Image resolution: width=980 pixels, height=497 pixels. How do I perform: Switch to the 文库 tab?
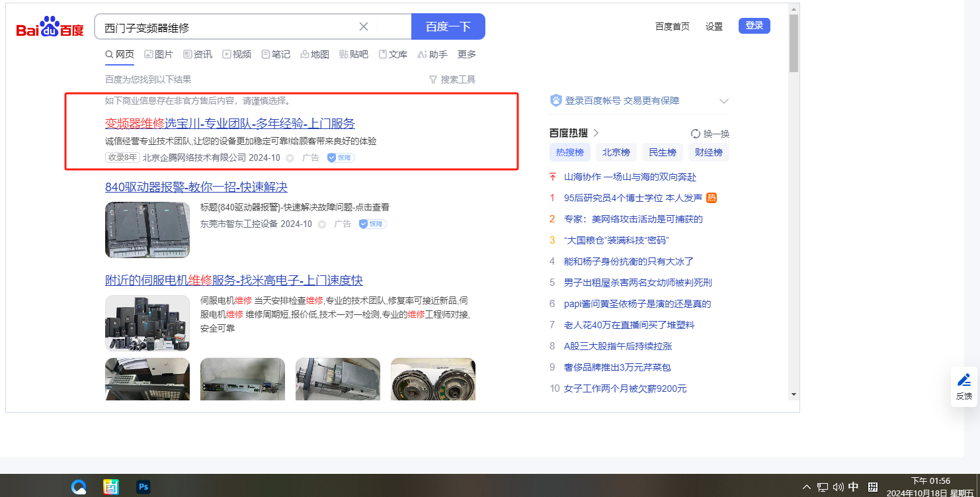[393, 54]
